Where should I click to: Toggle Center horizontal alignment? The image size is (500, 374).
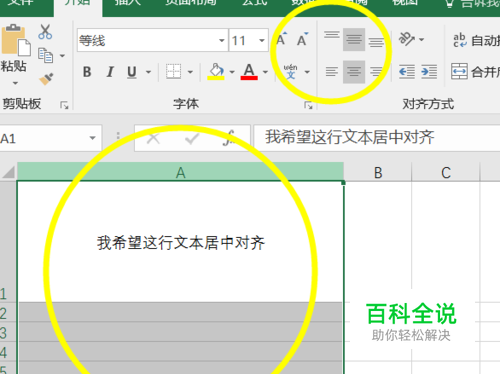click(354, 72)
